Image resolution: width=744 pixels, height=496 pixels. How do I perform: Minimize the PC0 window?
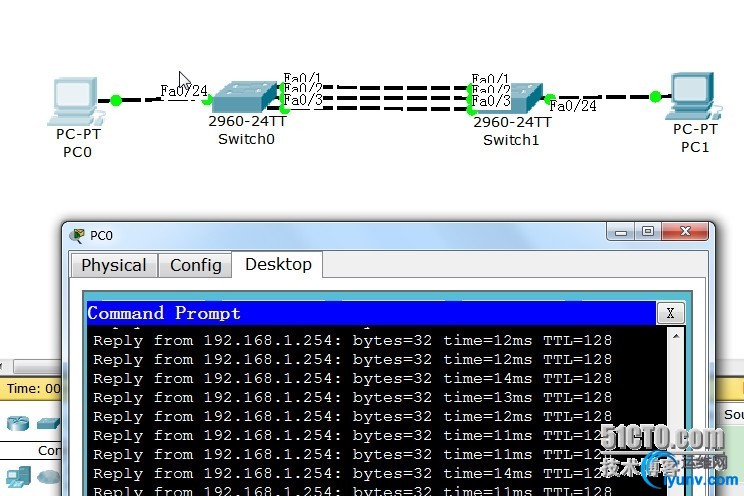pyautogui.click(x=621, y=232)
